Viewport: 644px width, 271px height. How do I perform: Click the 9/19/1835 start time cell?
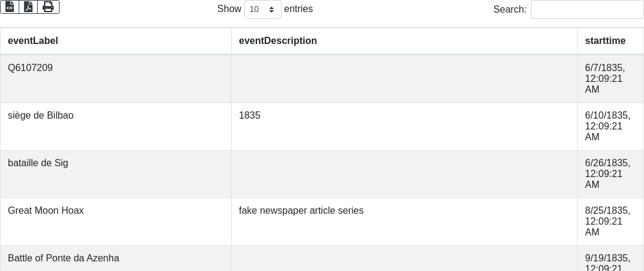[x=607, y=263]
